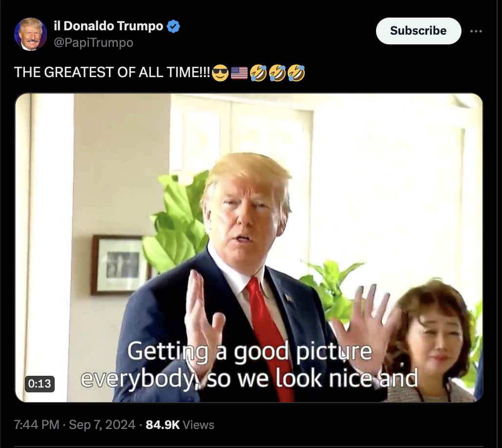The width and height of the screenshot is (502, 448).
Task: Click the Subscribe button
Action: [x=418, y=31]
